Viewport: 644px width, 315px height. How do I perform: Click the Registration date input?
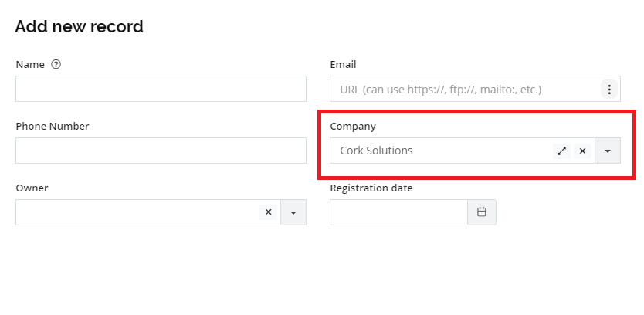coord(398,212)
